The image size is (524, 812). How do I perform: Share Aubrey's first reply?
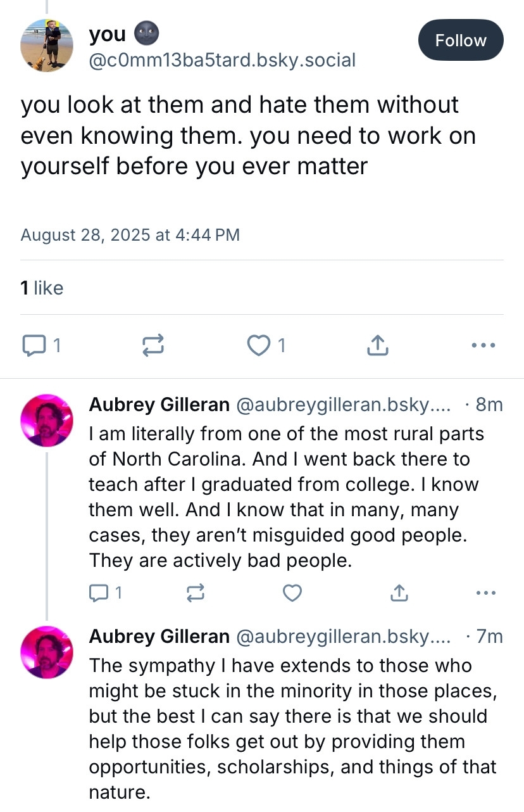[398, 593]
